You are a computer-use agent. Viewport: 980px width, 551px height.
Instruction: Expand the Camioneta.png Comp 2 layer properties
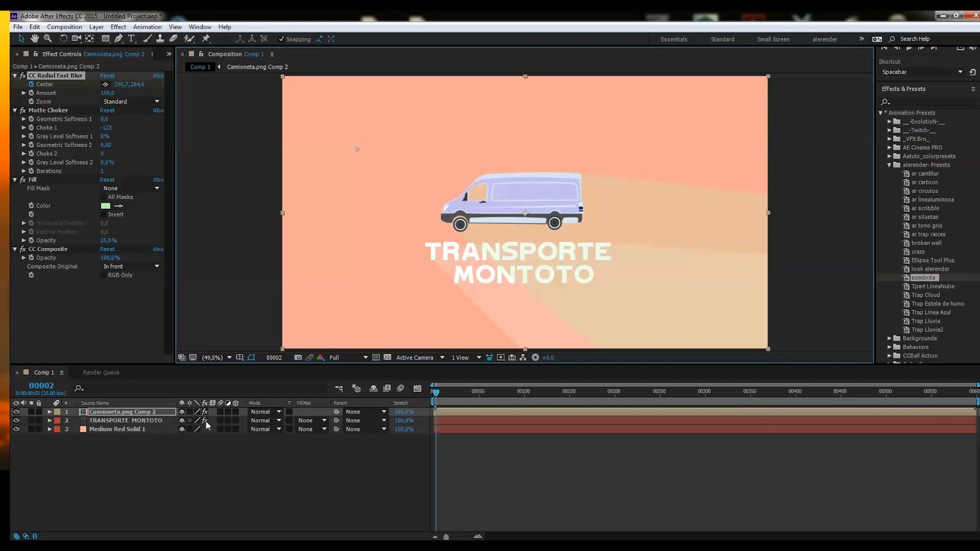click(x=50, y=412)
